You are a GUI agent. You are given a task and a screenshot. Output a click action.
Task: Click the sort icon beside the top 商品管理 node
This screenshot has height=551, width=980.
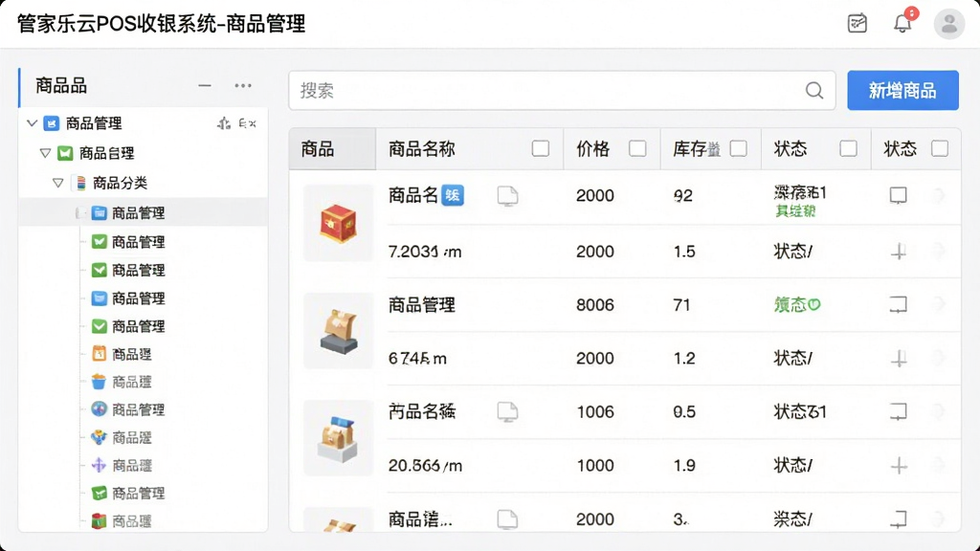coord(224,123)
